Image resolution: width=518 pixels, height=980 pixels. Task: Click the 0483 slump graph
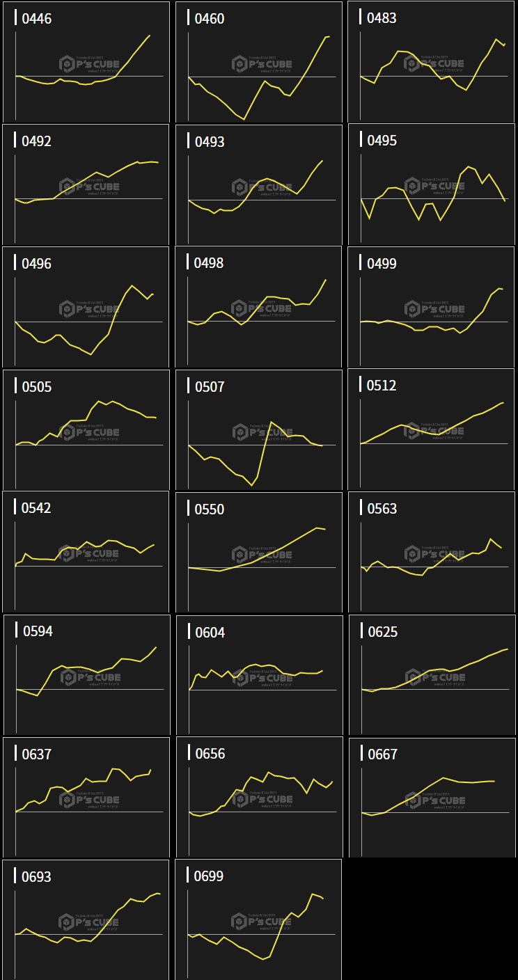pyautogui.click(x=432, y=62)
